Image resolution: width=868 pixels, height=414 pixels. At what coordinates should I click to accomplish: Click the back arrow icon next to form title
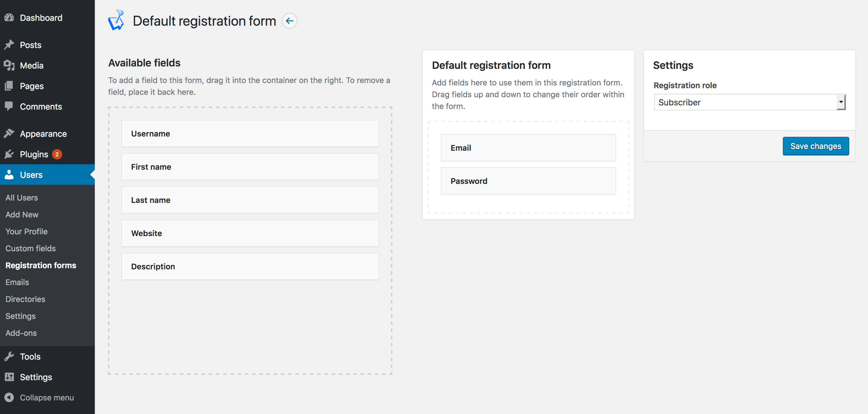click(x=290, y=21)
